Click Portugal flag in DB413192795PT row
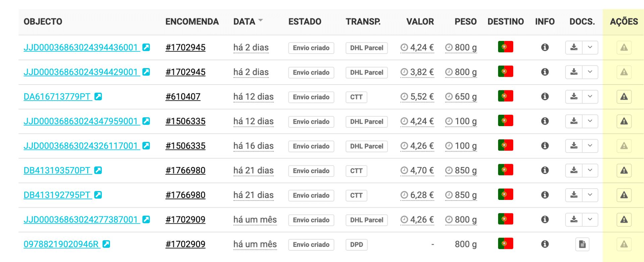Image resolution: width=644 pixels, height=262 pixels. click(505, 195)
